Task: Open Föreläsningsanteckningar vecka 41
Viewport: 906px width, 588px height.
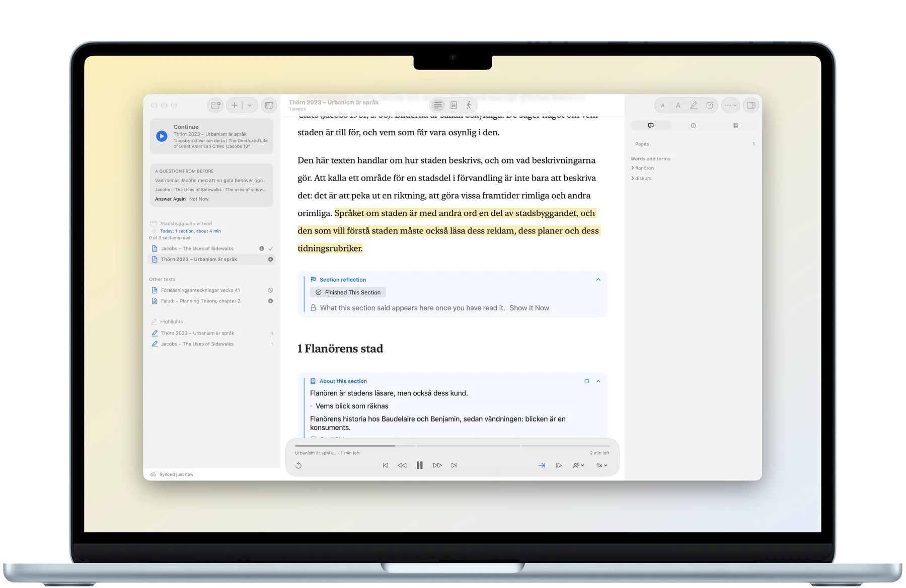Action: (211, 290)
